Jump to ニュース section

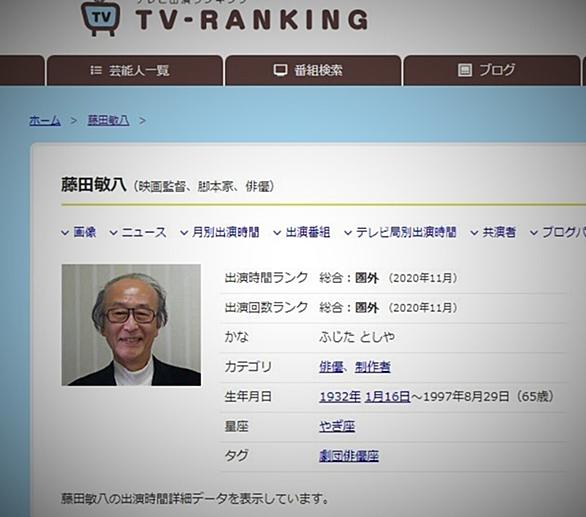click(x=144, y=233)
